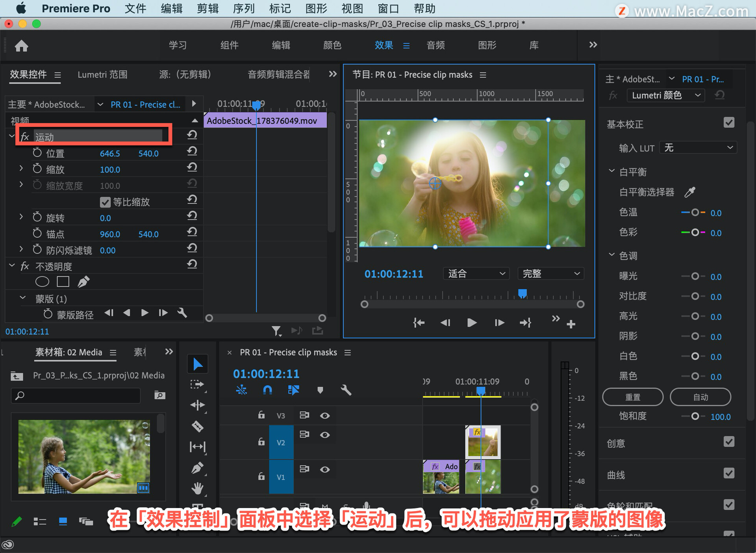The height and width of the screenshot is (553, 756).
Task: Disable Basic Correction section checkbox
Action: click(729, 122)
